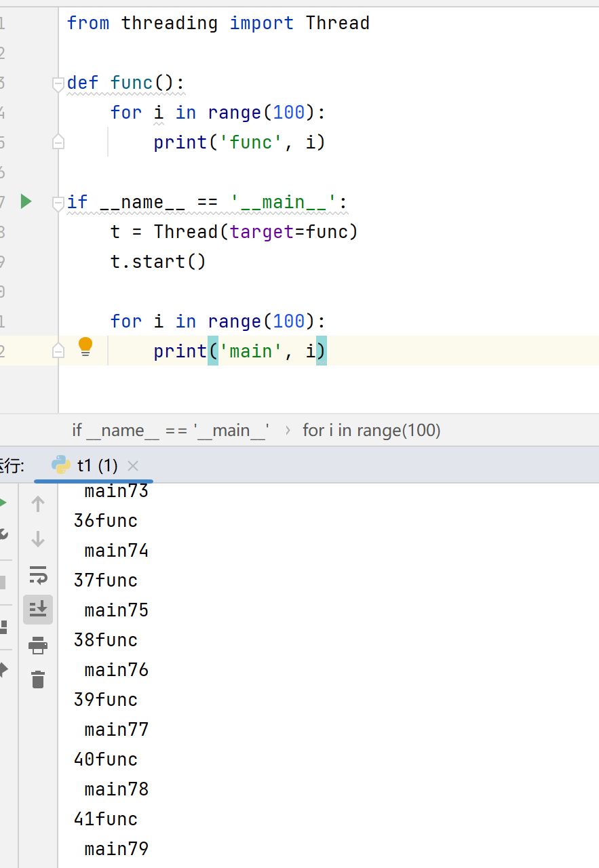This screenshot has width=599, height=868.
Task: Open run configuration wrench settings
Action: pos(3,534)
